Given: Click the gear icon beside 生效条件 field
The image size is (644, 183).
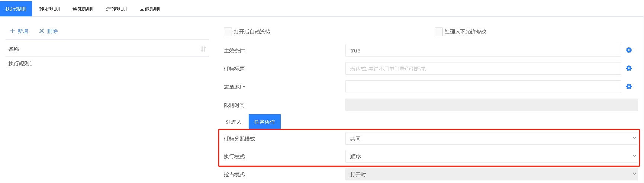Looking at the screenshot, I should 629,50.
